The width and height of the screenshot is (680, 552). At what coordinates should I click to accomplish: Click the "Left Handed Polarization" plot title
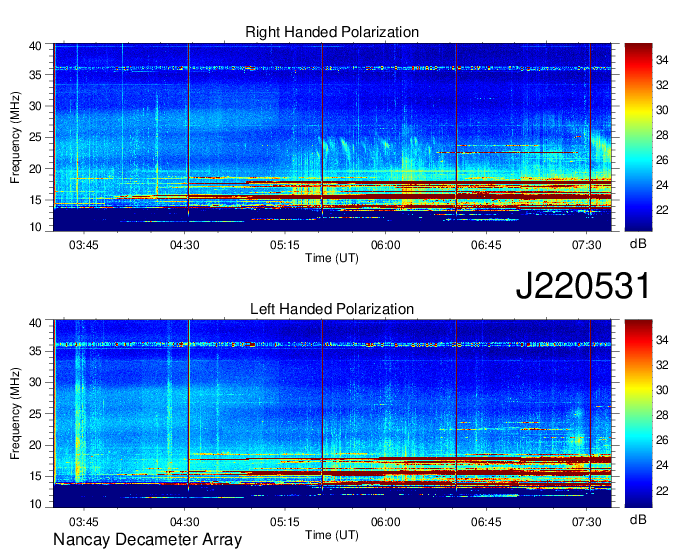(x=332, y=309)
